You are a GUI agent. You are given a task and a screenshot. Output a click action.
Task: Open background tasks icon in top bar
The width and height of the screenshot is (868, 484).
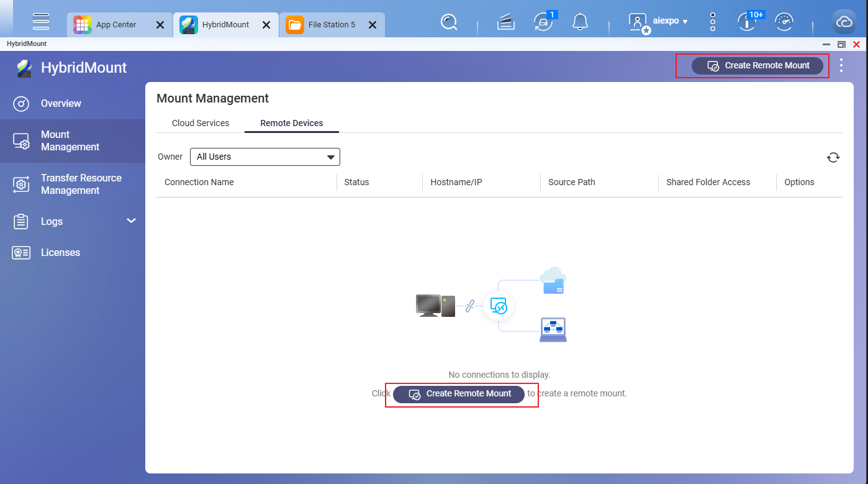tap(507, 23)
